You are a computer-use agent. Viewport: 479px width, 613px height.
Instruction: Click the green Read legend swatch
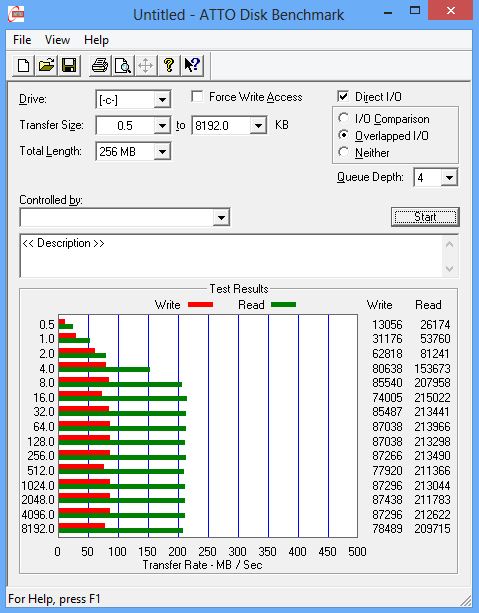(283, 305)
